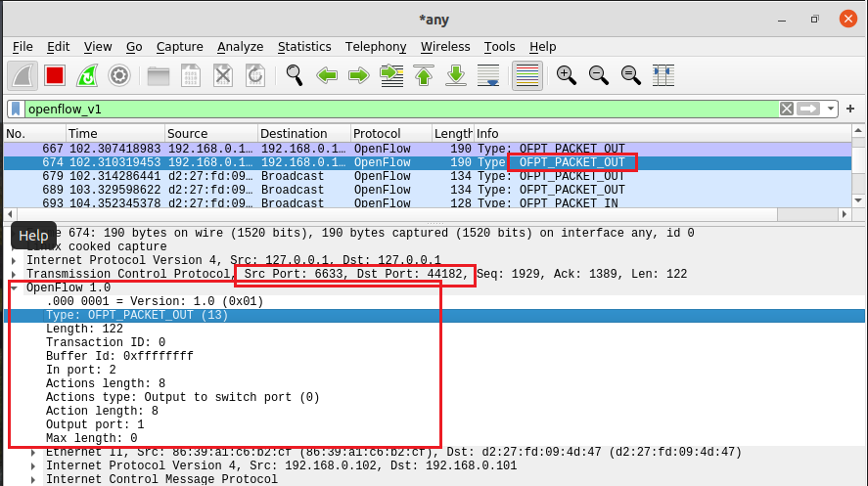Open the Go menu
The height and width of the screenshot is (486, 868).
[134, 47]
